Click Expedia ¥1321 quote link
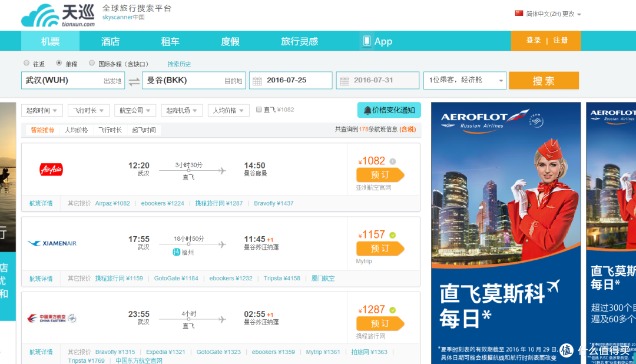Screen dimensions: 636x364 tap(165, 352)
